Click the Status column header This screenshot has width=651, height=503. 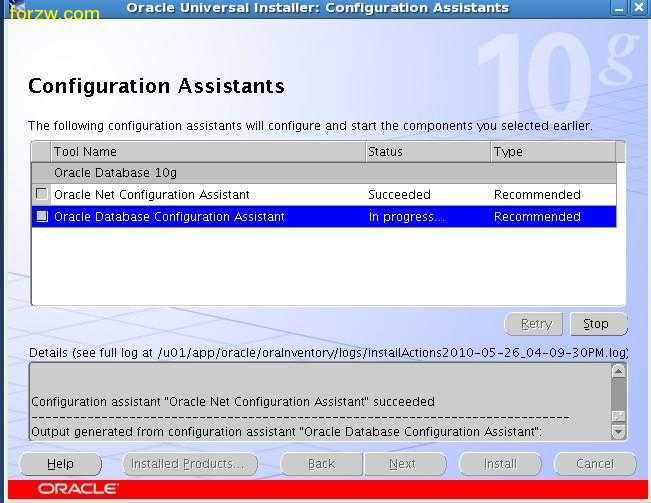point(426,152)
